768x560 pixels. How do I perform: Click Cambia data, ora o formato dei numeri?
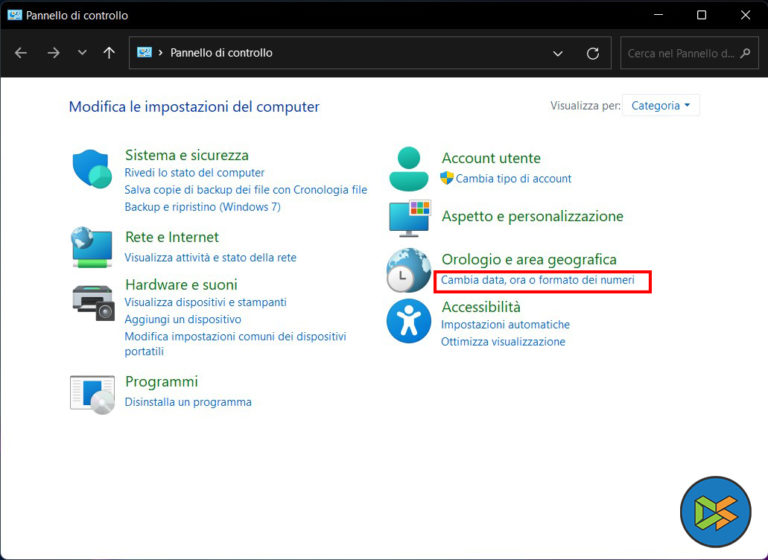pyautogui.click(x=538, y=281)
